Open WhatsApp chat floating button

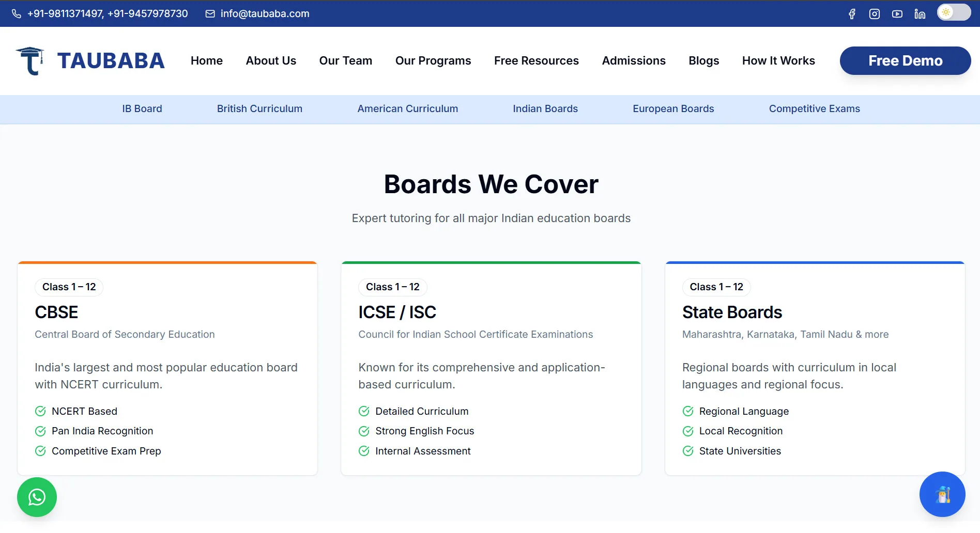[37, 497]
